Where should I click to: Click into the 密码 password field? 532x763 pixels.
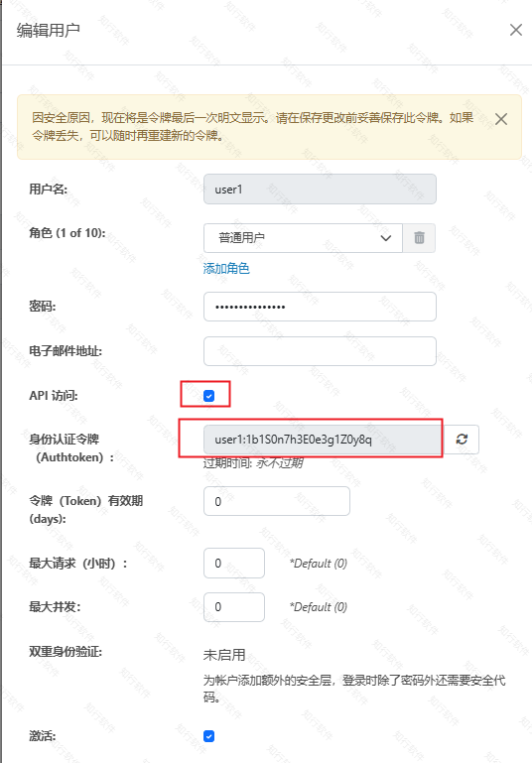(x=320, y=307)
